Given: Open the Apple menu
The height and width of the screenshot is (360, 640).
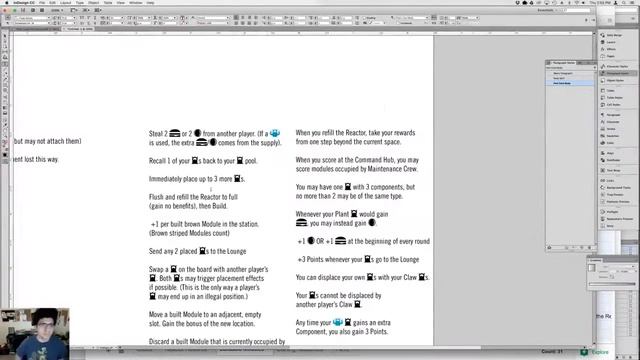Looking at the screenshot, I should coord(7,3).
